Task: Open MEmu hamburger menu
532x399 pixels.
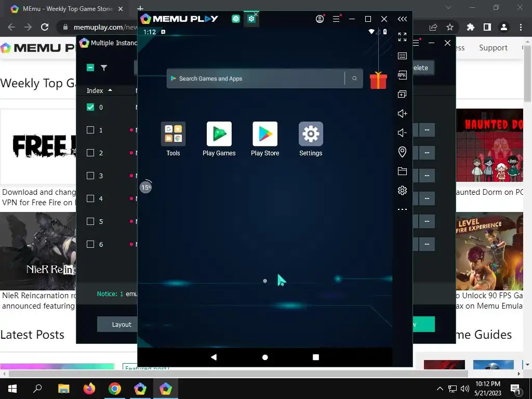Action: pyautogui.click(x=336, y=19)
